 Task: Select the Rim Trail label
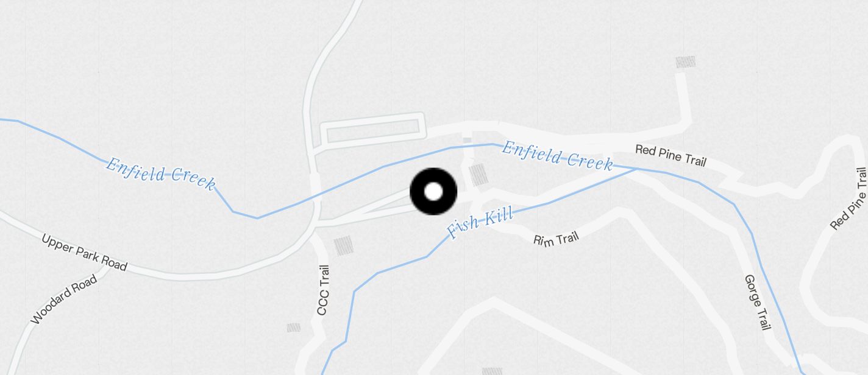tap(556, 239)
